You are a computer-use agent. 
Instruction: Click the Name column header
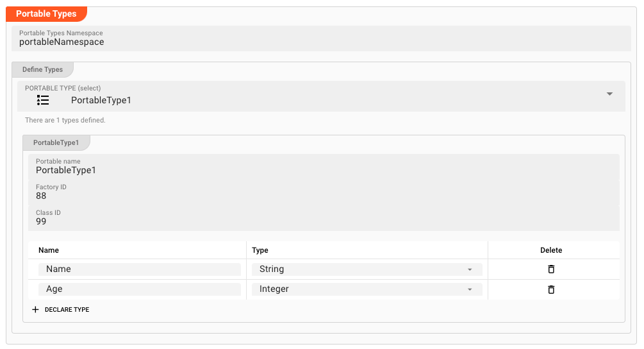pos(49,250)
